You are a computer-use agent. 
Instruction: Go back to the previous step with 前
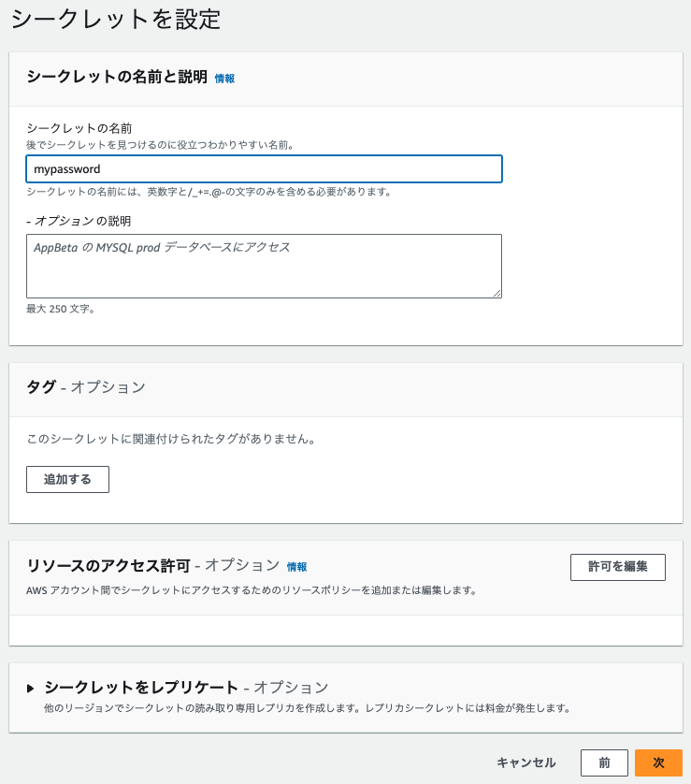pos(605,762)
